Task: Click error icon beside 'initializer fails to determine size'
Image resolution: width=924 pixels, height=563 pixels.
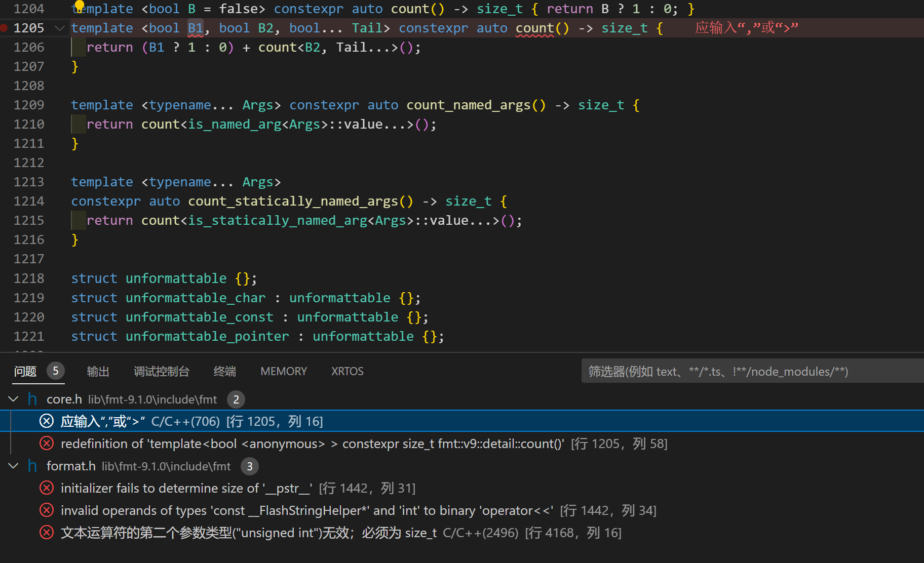Action: [47, 488]
